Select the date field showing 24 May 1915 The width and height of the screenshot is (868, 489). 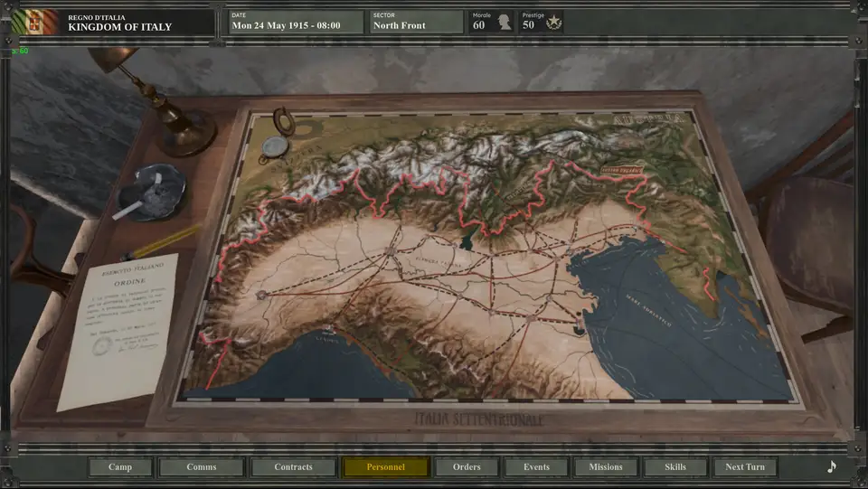pos(296,22)
